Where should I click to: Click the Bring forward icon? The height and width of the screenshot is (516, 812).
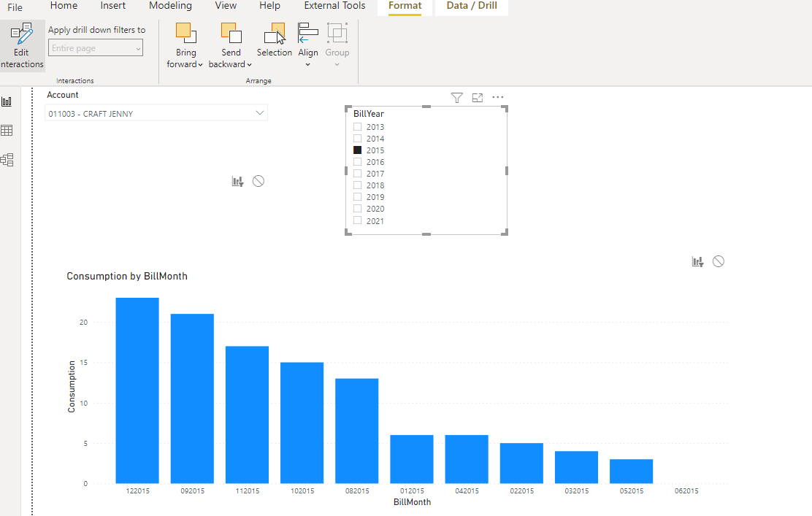(186, 33)
